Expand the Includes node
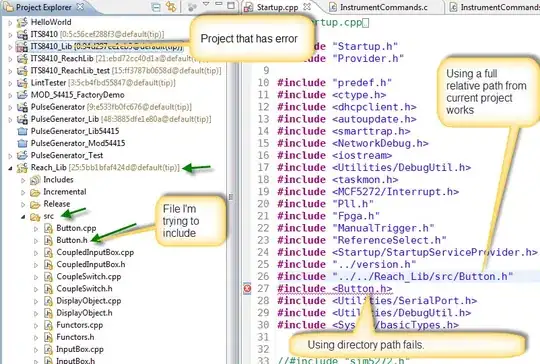Screen dimensions: 540x364 point(23,180)
